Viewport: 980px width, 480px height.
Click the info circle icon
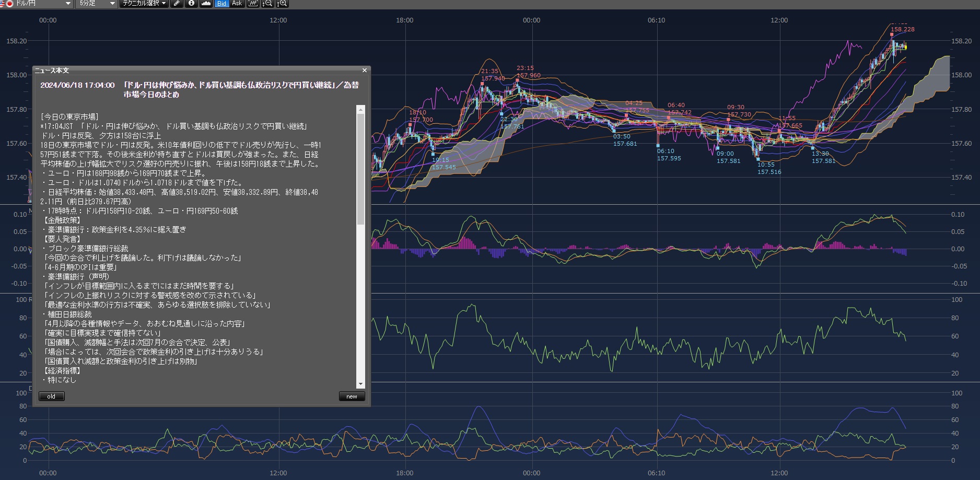click(x=191, y=4)
